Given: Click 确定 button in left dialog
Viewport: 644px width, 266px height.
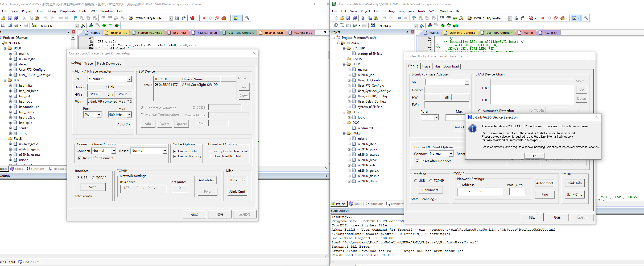Looking at the screenshot, I should pos(195,214).
